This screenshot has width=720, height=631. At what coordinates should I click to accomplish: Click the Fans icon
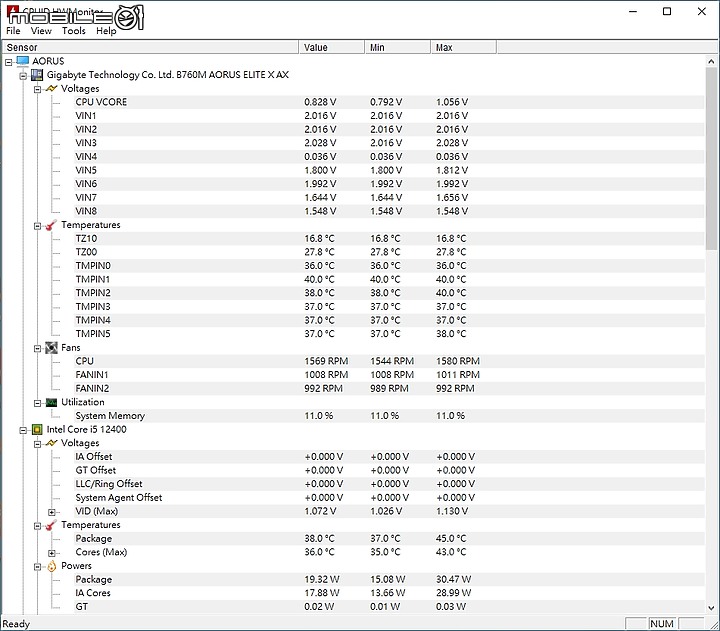[51, 348]
